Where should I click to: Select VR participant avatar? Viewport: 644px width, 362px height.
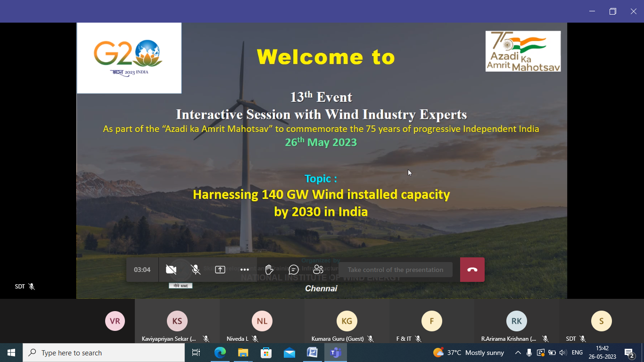115,321
